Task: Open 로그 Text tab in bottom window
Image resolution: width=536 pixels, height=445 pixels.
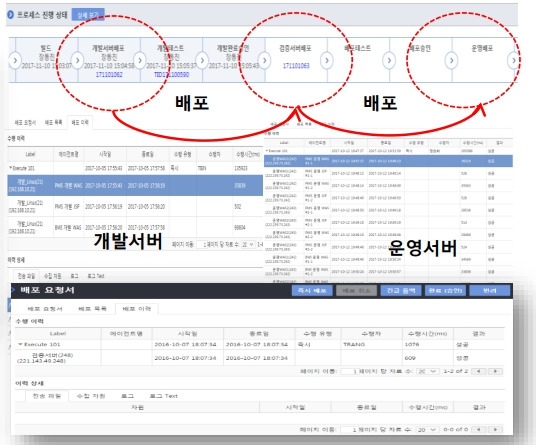Action: tap(164, 396)
